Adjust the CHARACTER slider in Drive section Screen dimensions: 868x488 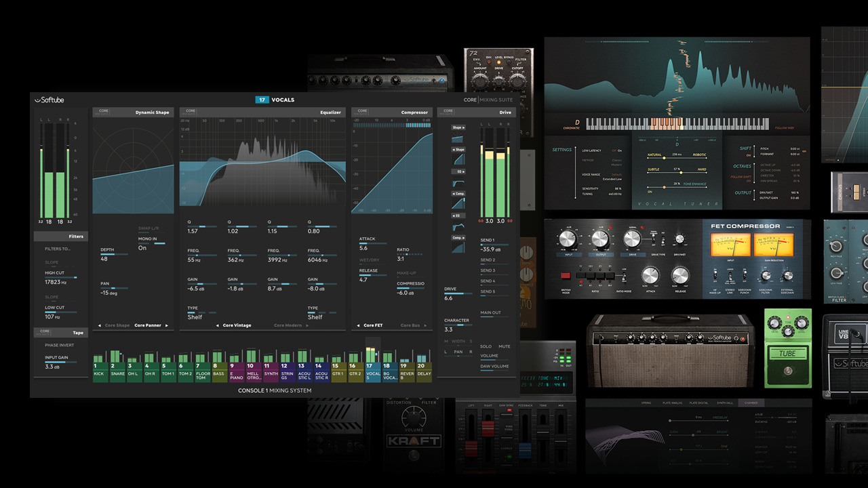[458, 325]
